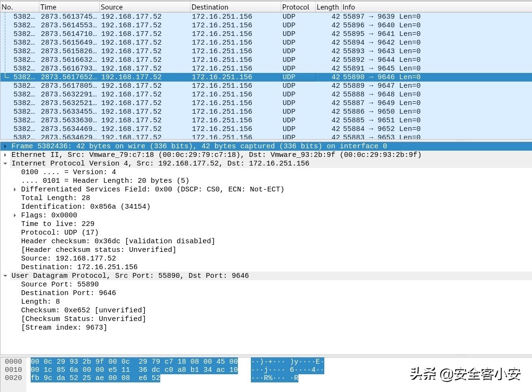Select the packet with info 55884 → 9652
The width and height of the screenshot is (532, 392).
[381, 129]
